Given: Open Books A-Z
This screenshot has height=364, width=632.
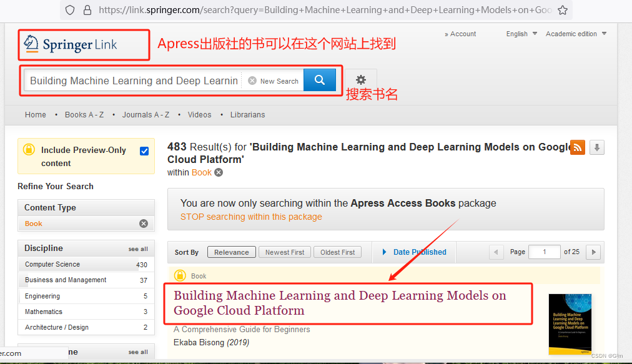Looking at the screenshot, I should pyautogui.click(x=84, y=115).
